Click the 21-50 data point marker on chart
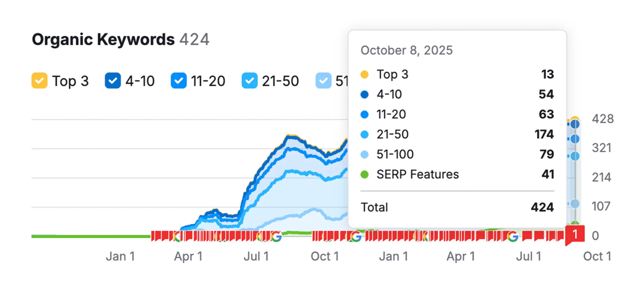 575,156
